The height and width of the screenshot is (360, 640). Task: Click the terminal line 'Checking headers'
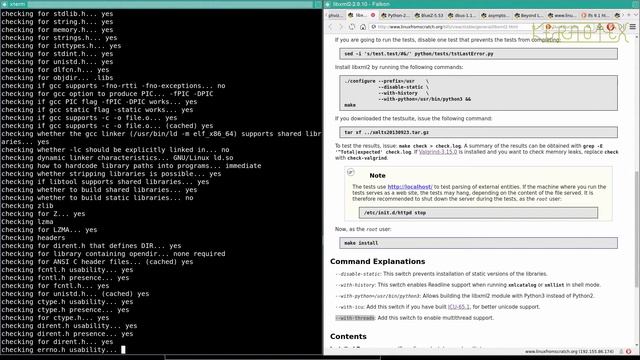[x=33, y=238]
